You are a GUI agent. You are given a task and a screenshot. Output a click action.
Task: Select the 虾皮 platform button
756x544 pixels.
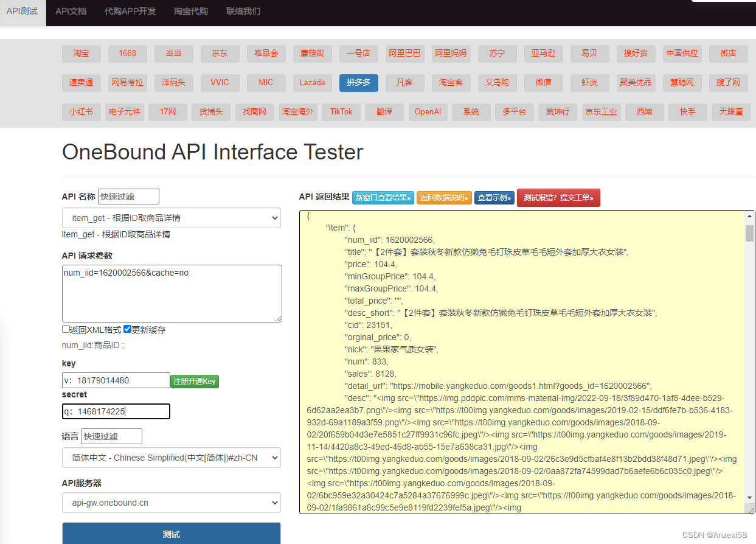[590, 83]
